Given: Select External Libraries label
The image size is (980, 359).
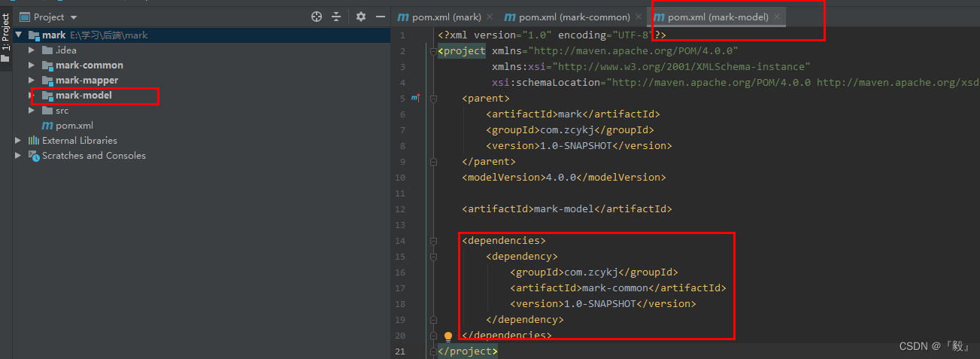Looking at the screenshot, I should (x=80, y=141).
